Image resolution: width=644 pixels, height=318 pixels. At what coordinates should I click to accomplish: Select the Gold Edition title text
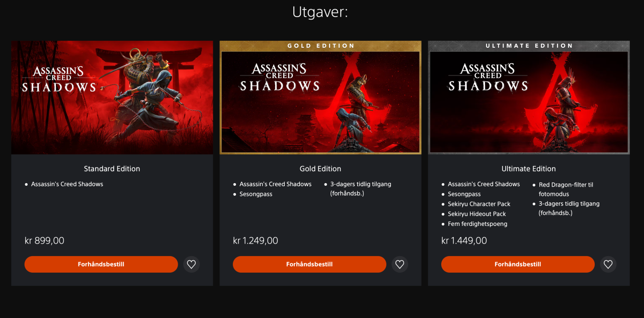[x=320, y=169]
